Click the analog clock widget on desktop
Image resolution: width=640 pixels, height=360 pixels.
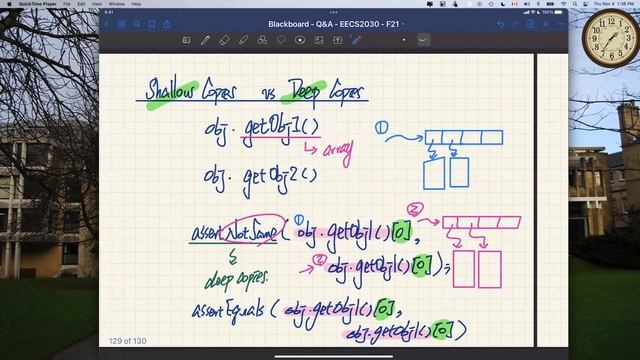click(x=610, y=38)
